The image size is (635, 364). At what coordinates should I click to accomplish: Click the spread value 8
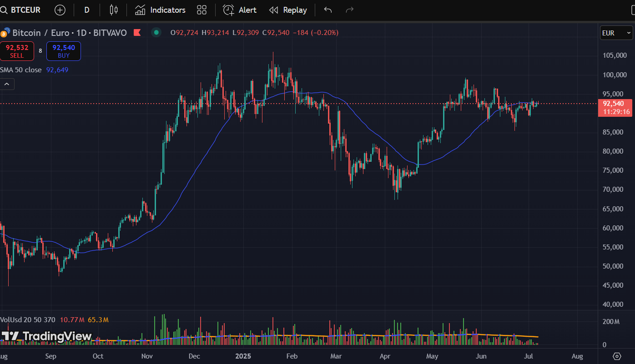(40, 51)
